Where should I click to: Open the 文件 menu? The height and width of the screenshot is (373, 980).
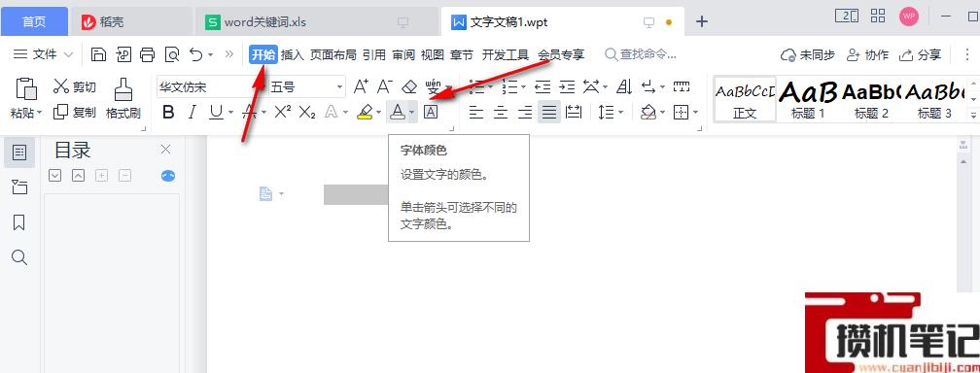pyautogui.click(x=43, y=55)
